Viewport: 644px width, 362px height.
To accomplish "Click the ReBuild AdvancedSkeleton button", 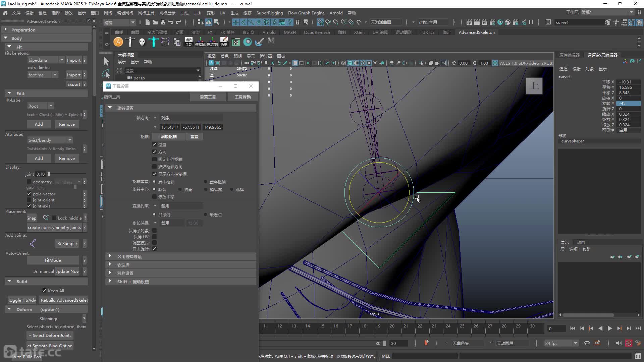I will tap(64, 300).
